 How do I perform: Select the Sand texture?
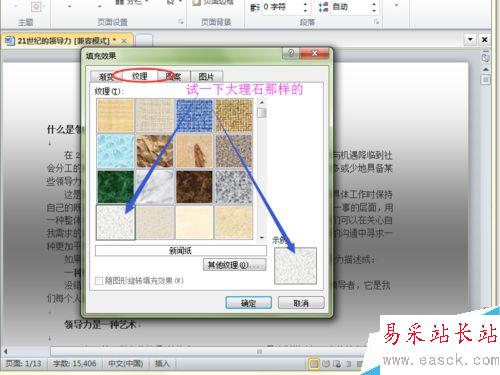(x=234, y=151)
